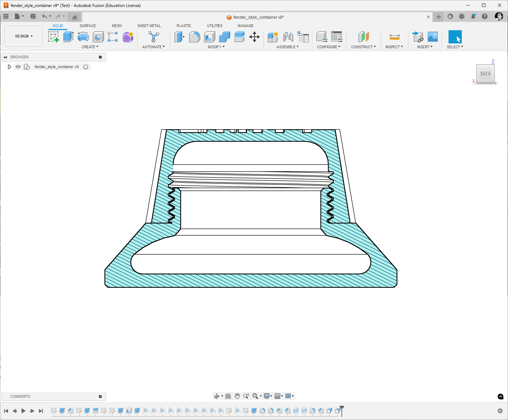
Task: Activate the Select tool
Action: [455, 36]
